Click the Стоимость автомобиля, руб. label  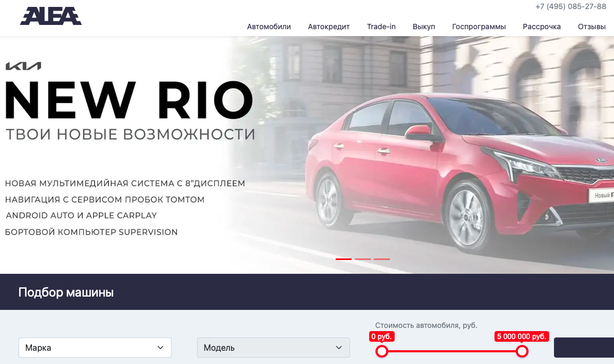[x=426, y=325]
